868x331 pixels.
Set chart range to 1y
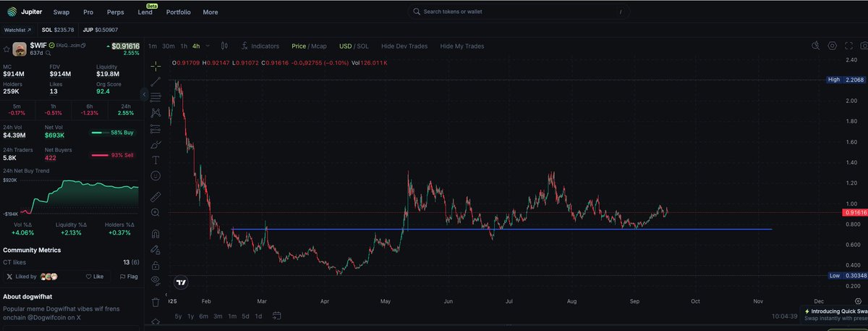(x=190, y=316)
